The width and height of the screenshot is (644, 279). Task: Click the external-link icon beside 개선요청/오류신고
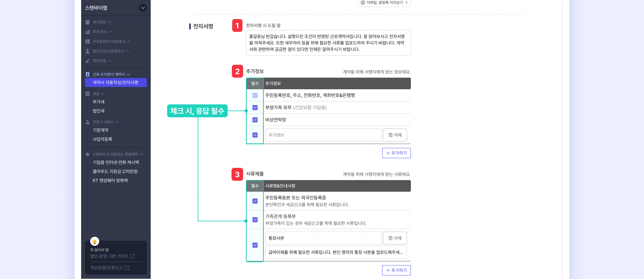click(x=127, y=268)
